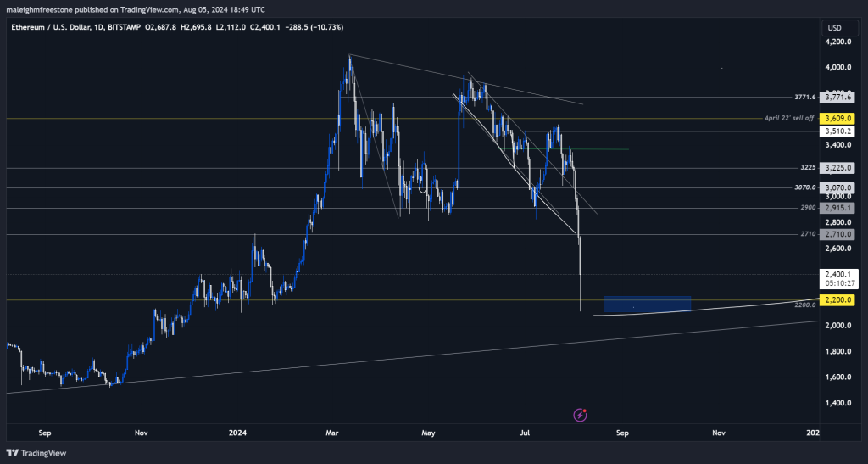Click the 2,800.0 price scale tick

(x=837, y=222)
